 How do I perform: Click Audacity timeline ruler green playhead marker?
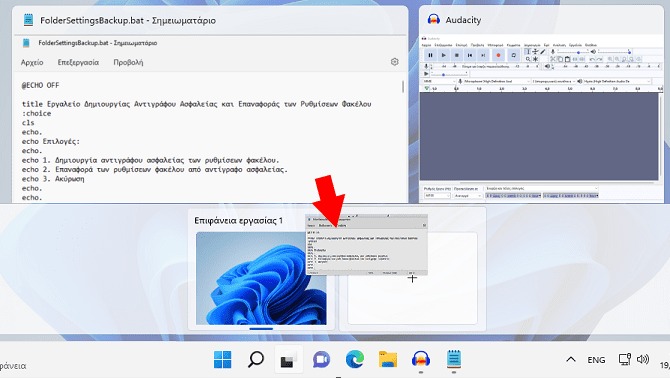click(426, 88)
